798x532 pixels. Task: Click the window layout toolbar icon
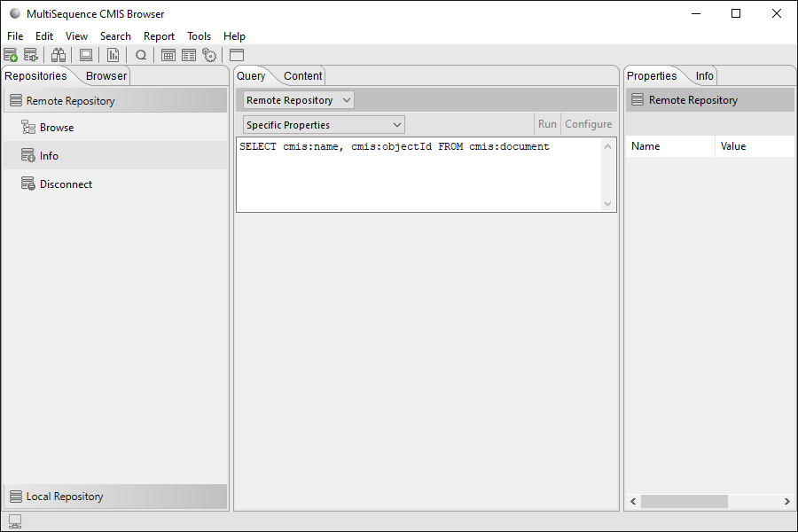(237, 54)
